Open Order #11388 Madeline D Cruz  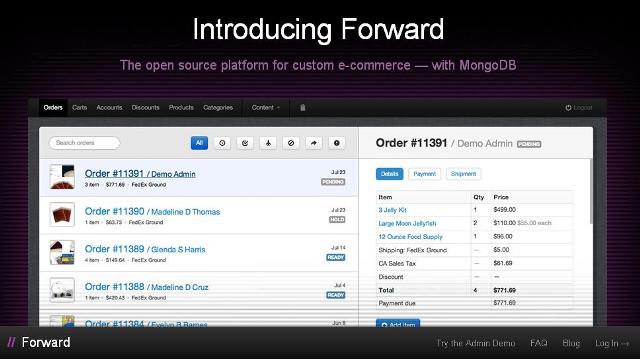coord(147,287)
